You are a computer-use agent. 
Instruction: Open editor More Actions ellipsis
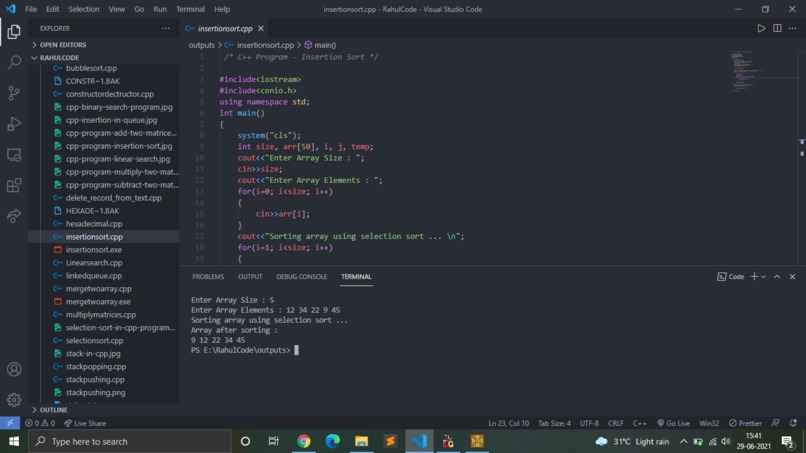click(793, 28)
